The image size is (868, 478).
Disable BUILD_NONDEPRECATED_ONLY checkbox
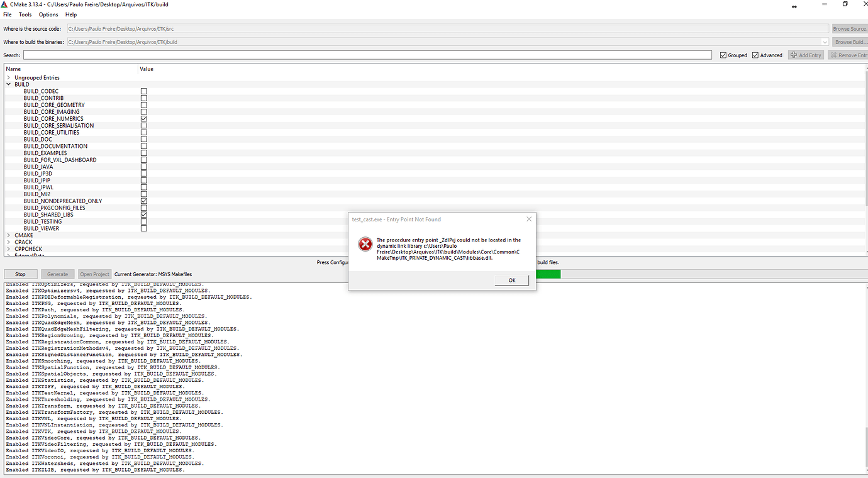click(144, 201)
